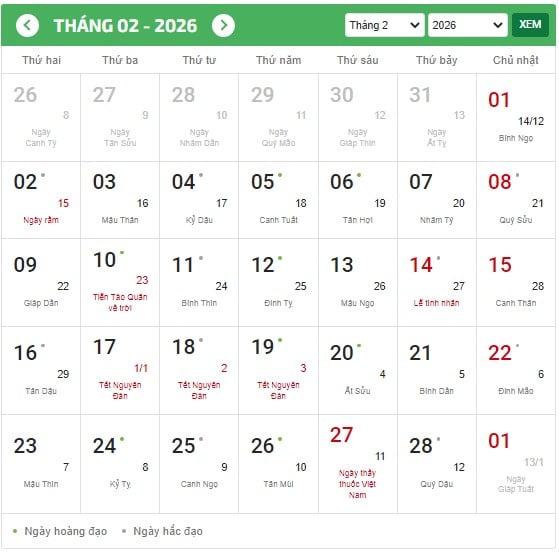
Task: Select day 17 Tết Nguyên Đán
Action: tap(120, 370)
